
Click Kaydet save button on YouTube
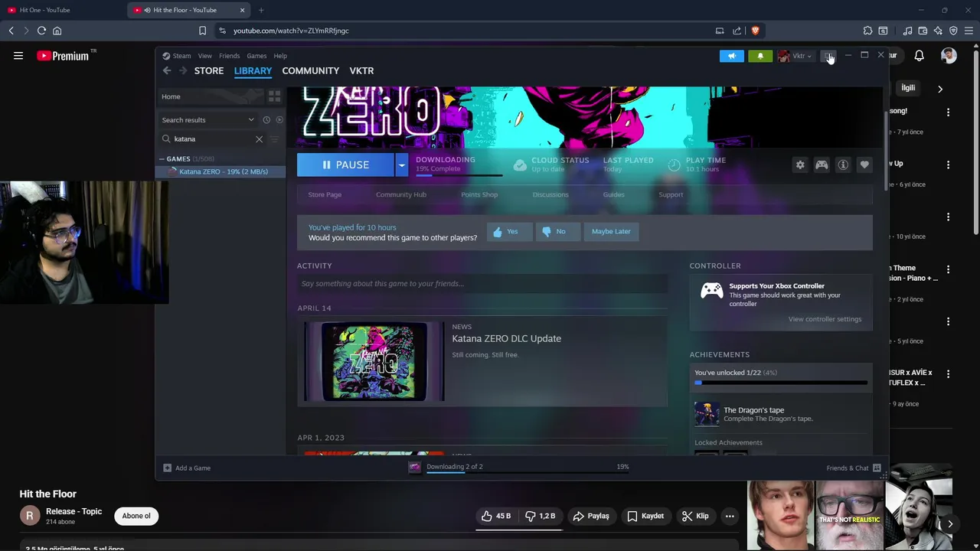[645, 516]
